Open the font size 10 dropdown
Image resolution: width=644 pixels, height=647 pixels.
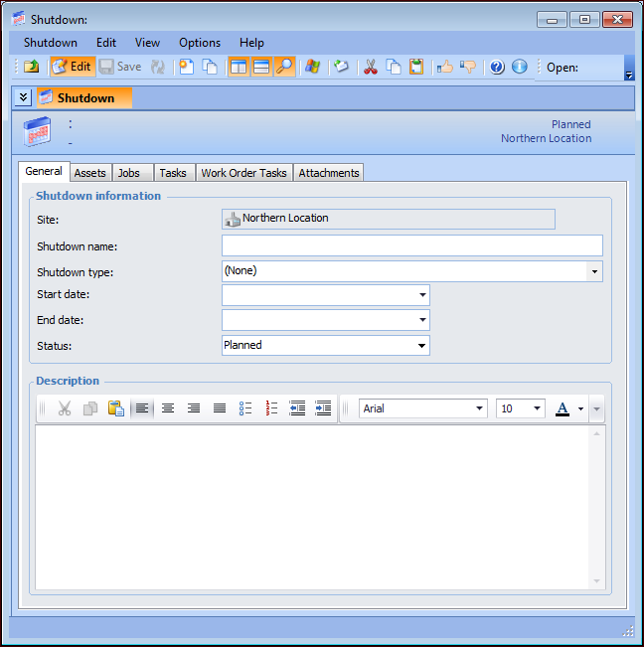point(537,408)
